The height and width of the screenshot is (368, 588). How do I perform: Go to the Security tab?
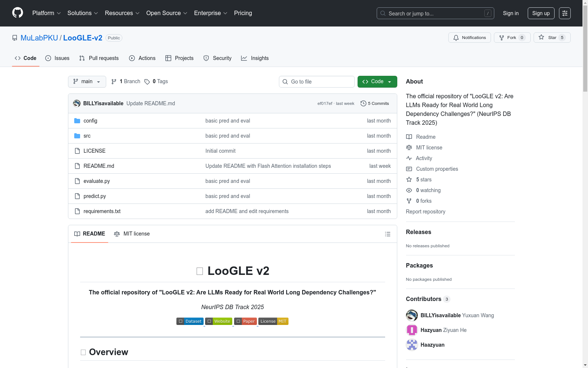point(218,58)
